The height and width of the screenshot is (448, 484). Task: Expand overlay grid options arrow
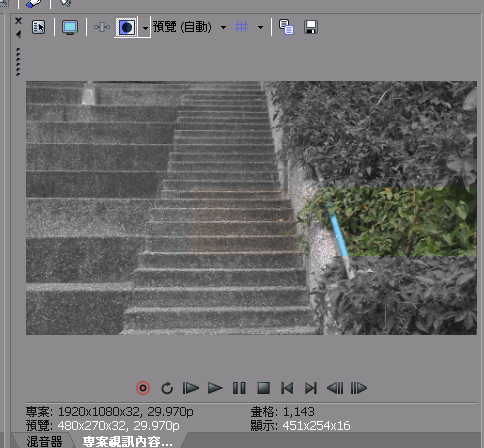(x=260, y=27)
